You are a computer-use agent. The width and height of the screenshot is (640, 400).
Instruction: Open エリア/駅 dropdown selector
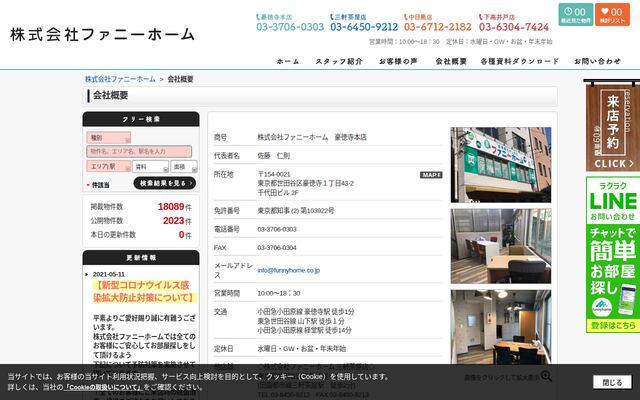tap(109, 167)
